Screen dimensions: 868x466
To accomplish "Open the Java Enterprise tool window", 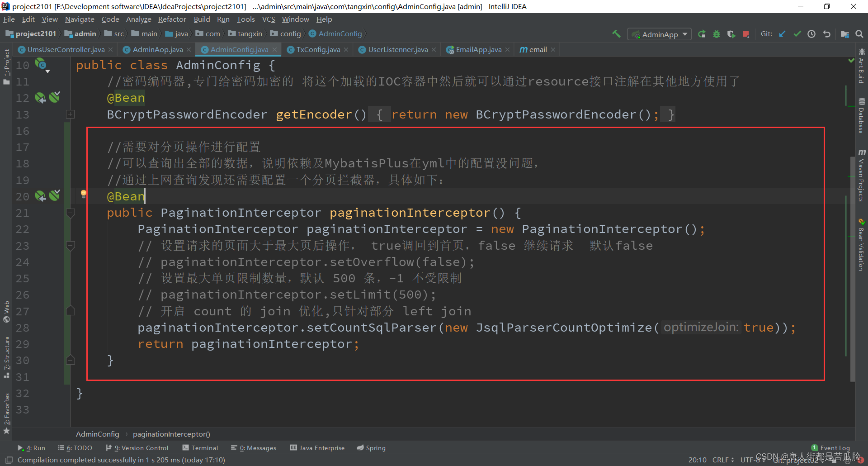I will click(317, 448).
